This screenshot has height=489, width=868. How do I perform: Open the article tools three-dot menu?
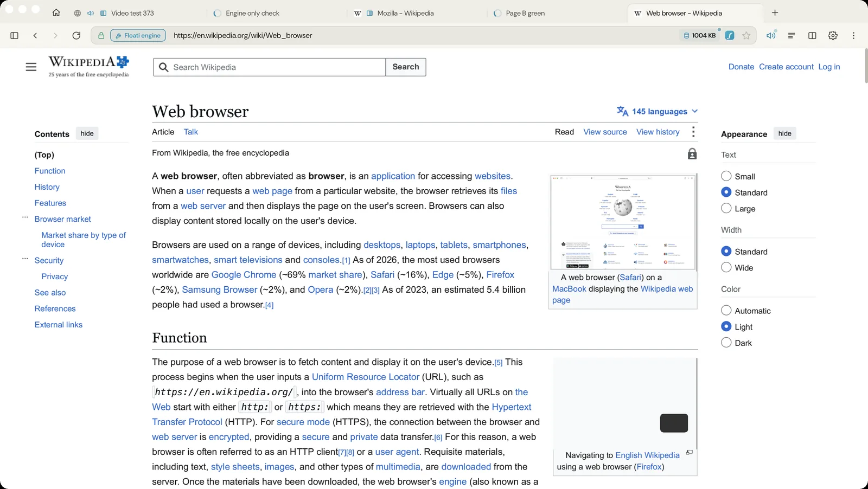(x=693, y=132)
